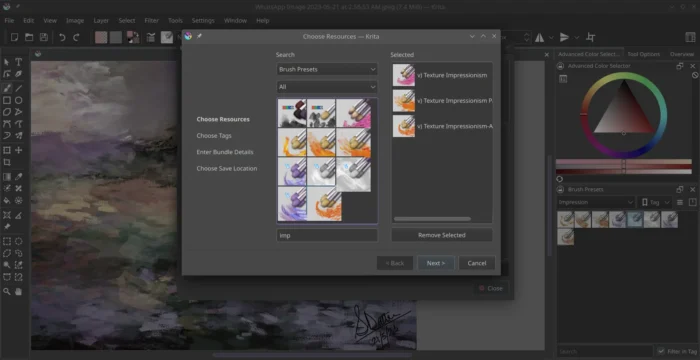Choose the Measure tool
The height and width of the screenshot is (360, 700).
18,215
